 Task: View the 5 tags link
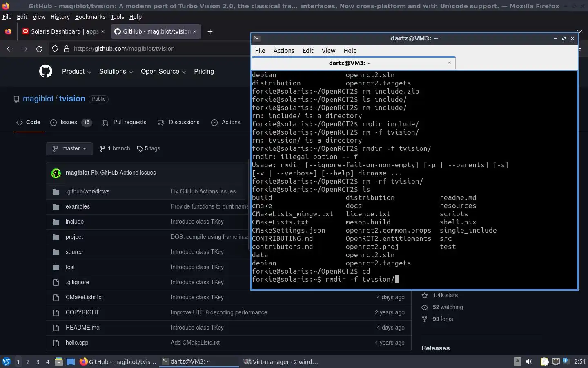tap(149, 149)
